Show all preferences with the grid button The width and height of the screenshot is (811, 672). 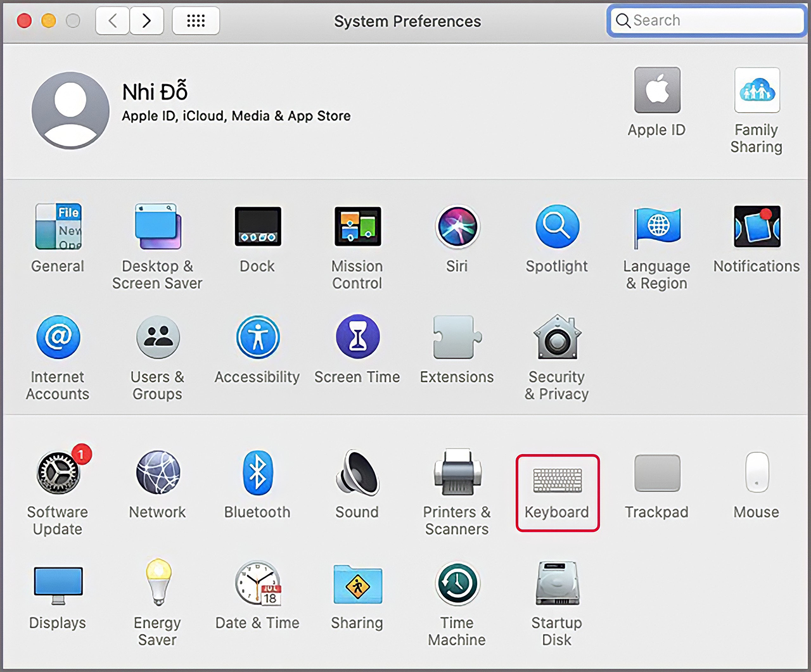[196, 21]
